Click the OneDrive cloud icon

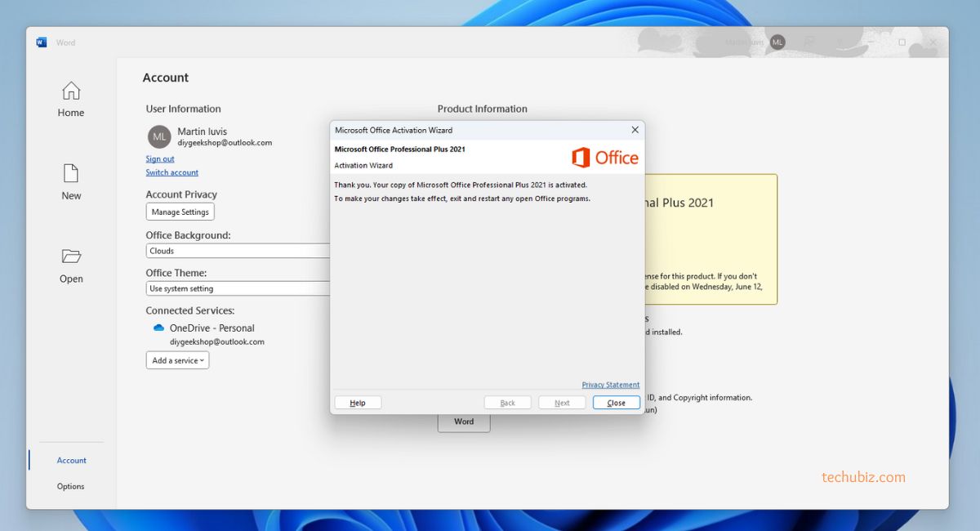coord(158,328)
